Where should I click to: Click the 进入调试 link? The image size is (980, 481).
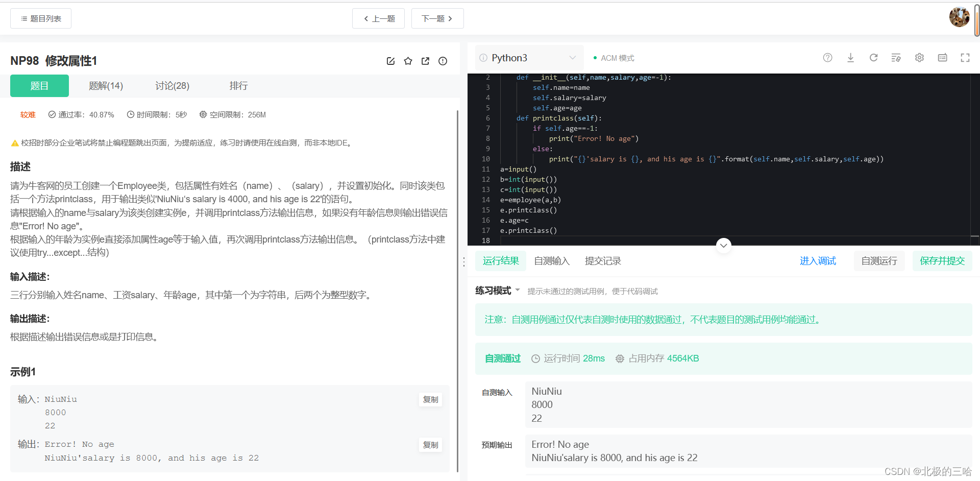(818, 260)
